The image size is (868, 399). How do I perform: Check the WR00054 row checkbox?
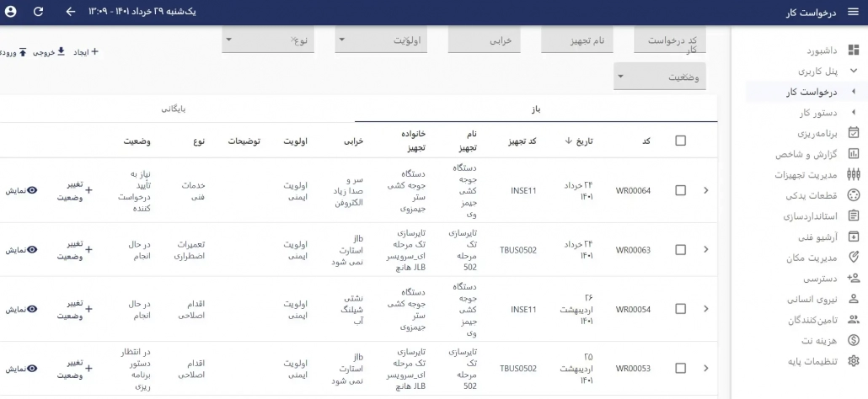tap(680, 309)
